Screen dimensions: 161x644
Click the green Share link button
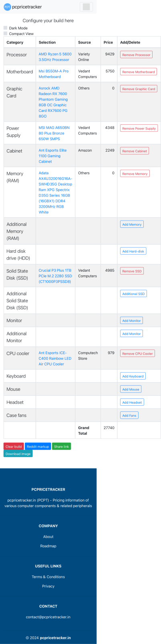click(61, 446)
